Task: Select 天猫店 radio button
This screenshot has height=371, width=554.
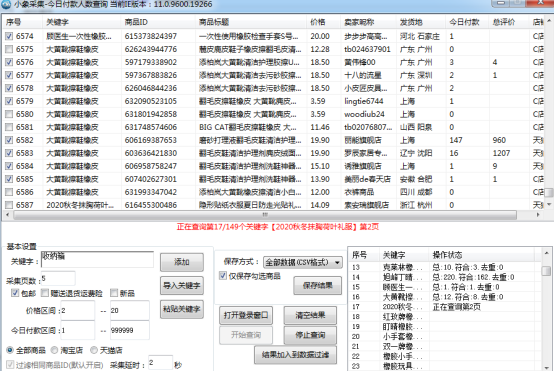Action: tap(94, 350)
